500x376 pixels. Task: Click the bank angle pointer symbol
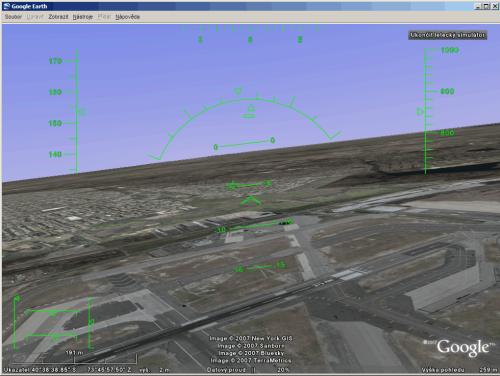[x=250, y=108]
